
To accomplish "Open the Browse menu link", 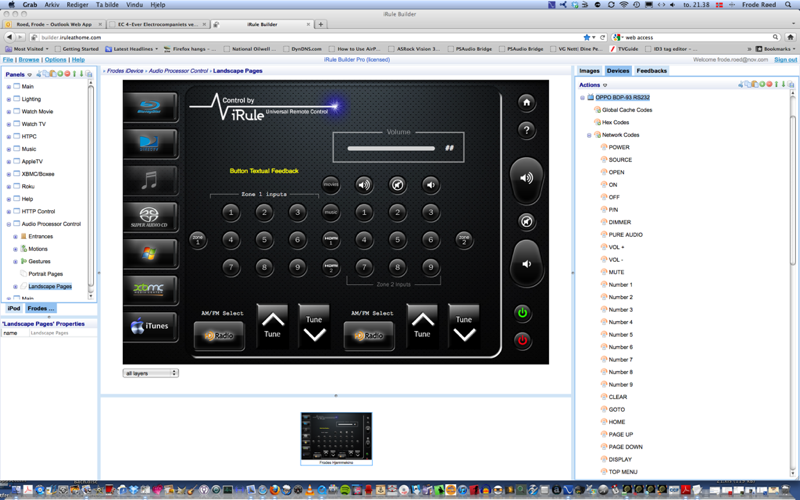I will pos(29,60).
